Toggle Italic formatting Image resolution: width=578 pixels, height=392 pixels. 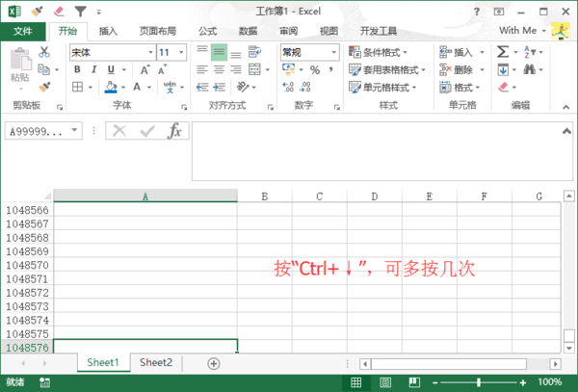[x=94, y=69]
